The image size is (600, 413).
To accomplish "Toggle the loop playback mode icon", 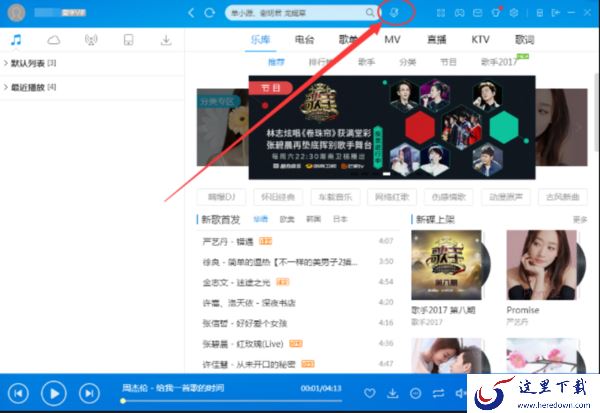I will point(439,393).
